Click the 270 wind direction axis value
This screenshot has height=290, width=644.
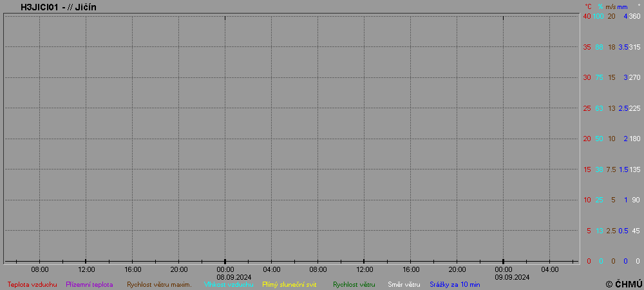(634, 77)
